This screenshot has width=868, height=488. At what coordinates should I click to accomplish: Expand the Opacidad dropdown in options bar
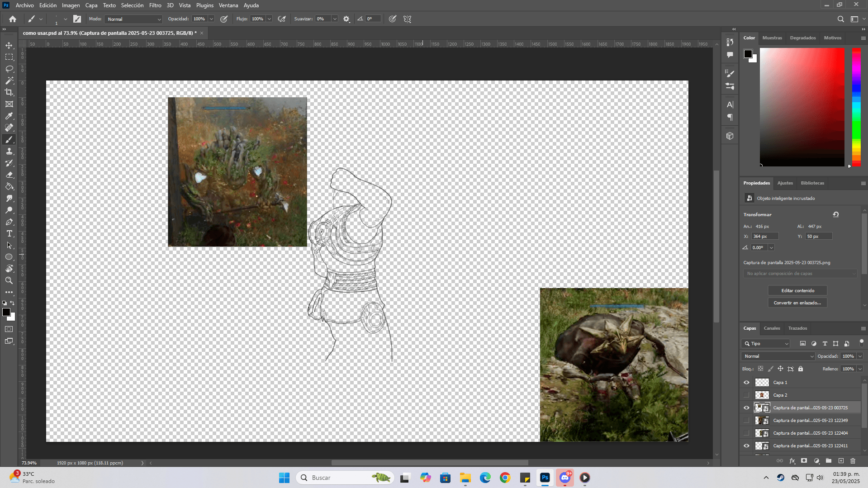coord(211,19)
